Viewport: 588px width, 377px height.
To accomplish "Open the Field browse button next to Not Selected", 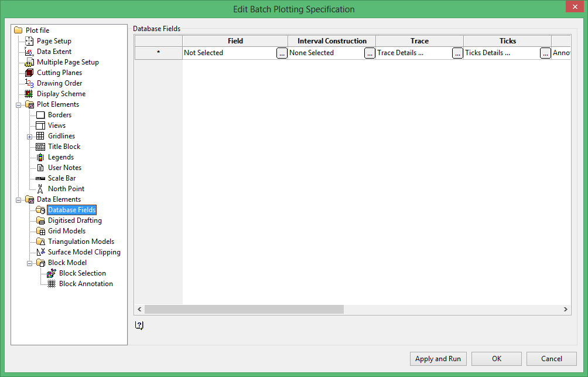I will (282, 53).
